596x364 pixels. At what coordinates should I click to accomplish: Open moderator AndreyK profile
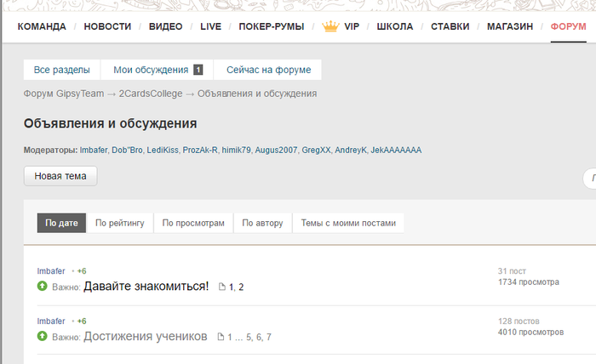351,150
